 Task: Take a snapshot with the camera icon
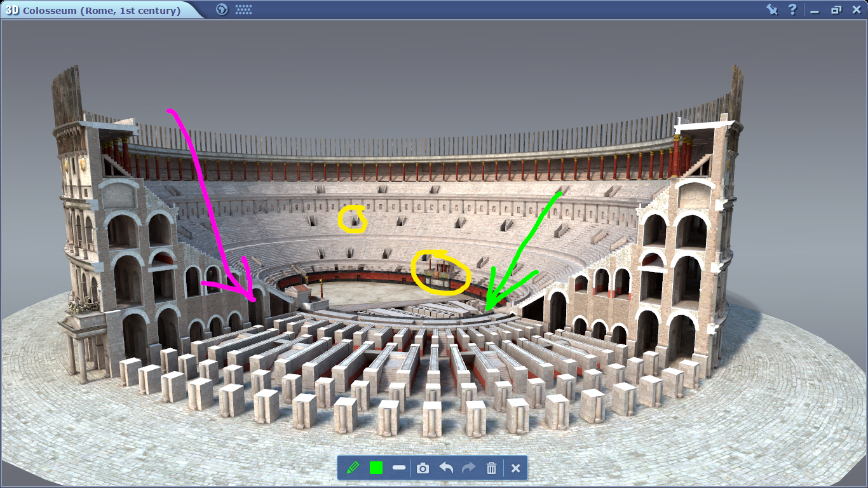click(423, 468)
